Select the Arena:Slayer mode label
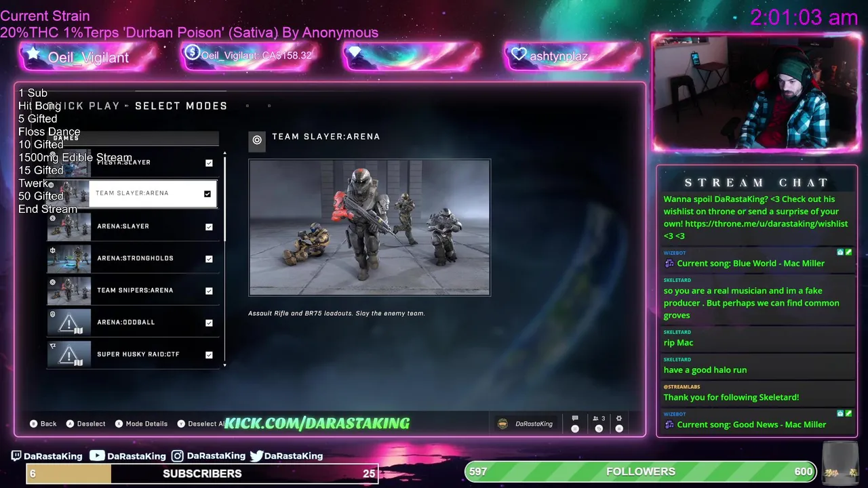Viewport: 868px width, 488px height. tap(123, 226)
